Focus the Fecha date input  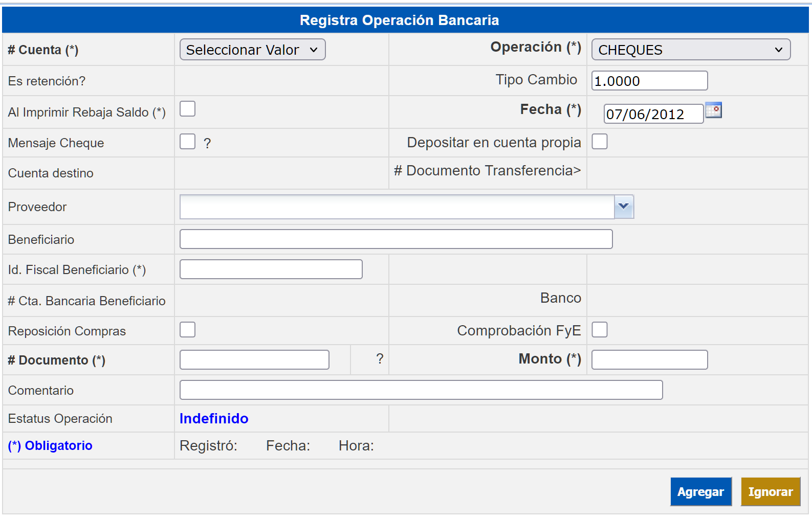(x=653, y=114)
